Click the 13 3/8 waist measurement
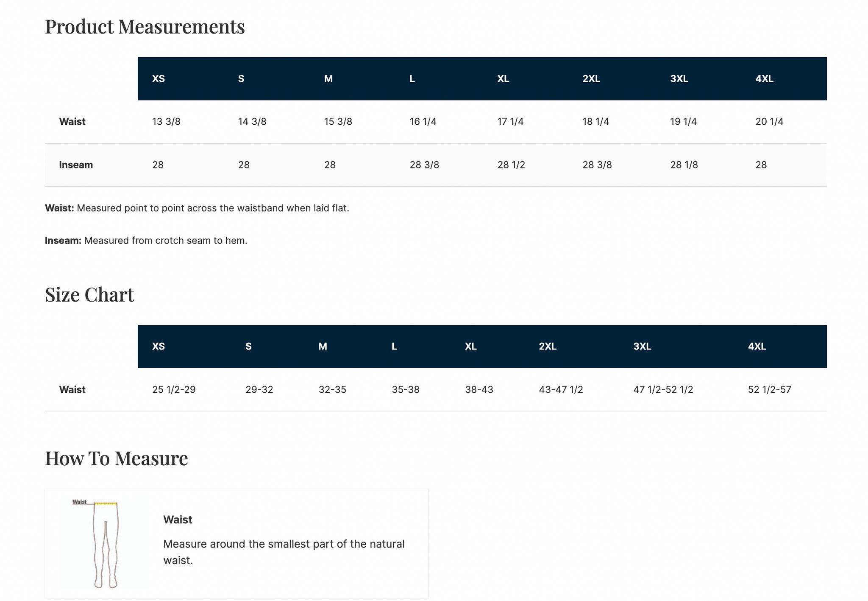868x601 pixels. [166, 122]
